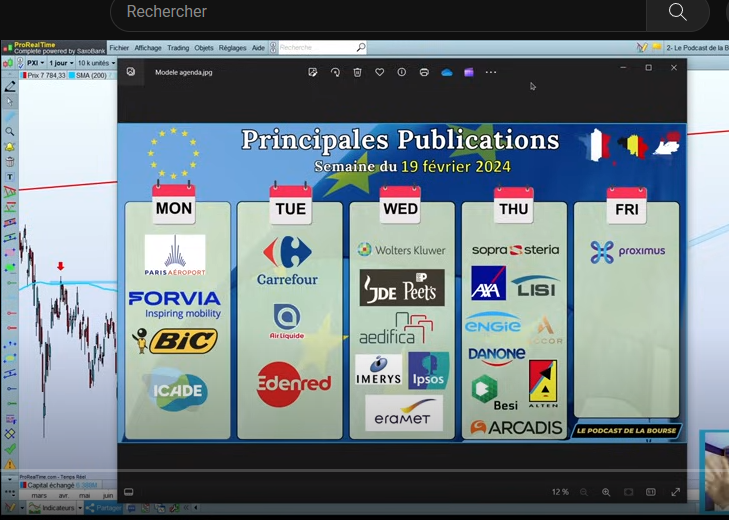Screen dimensions: 729x525
Task: Click the YouTube Rechercher search field
Action: pyautogui.click(x=378, y=13)
